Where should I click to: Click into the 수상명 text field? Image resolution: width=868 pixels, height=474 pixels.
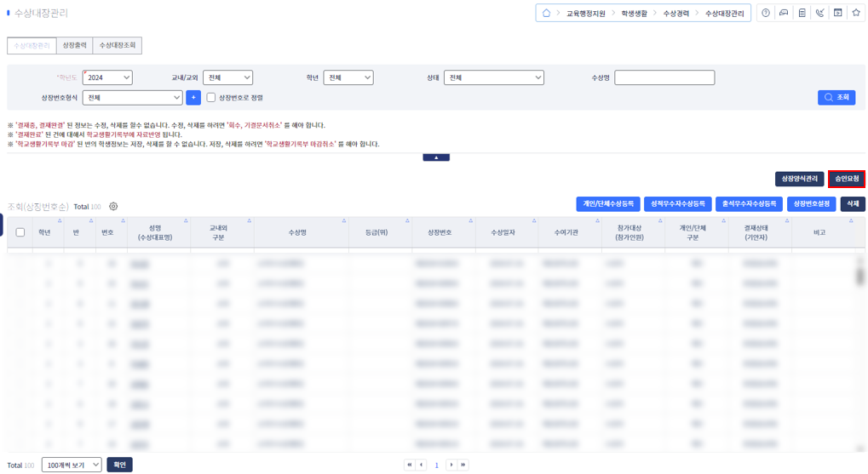[664, 77]
